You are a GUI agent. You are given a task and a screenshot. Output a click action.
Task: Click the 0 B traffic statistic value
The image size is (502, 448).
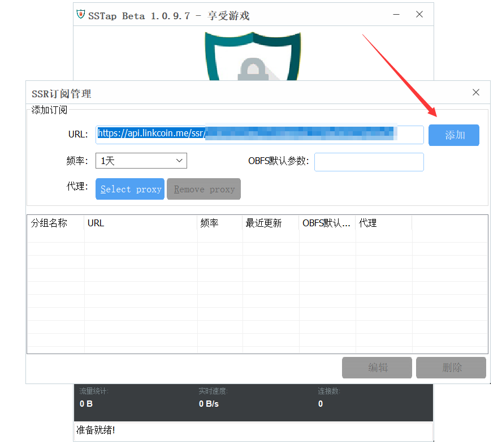click(x=86, y=404)
